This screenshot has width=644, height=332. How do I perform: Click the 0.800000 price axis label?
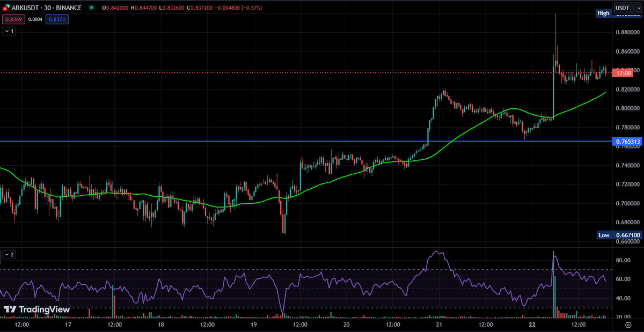pyautogui.click(x=627, y=108)
